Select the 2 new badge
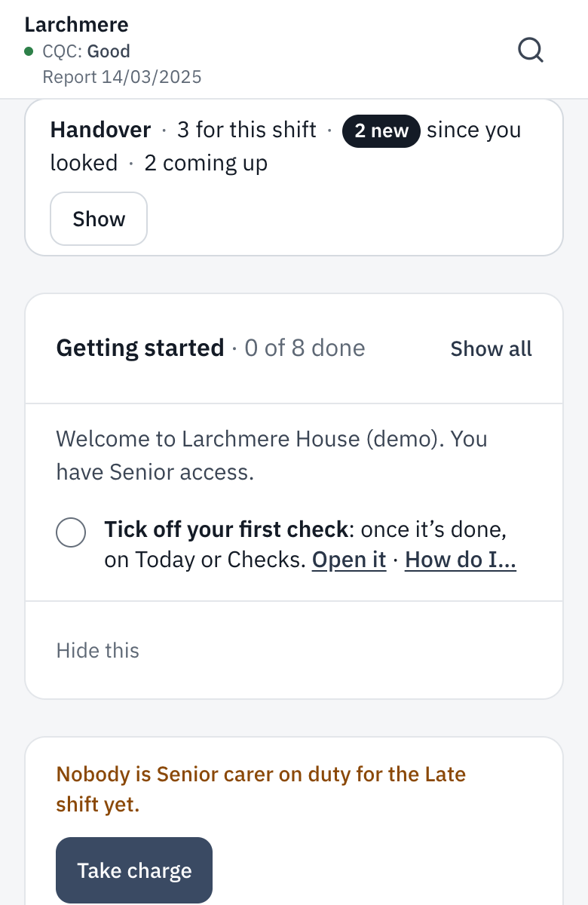The image size is (588, 905). point(381,130)
